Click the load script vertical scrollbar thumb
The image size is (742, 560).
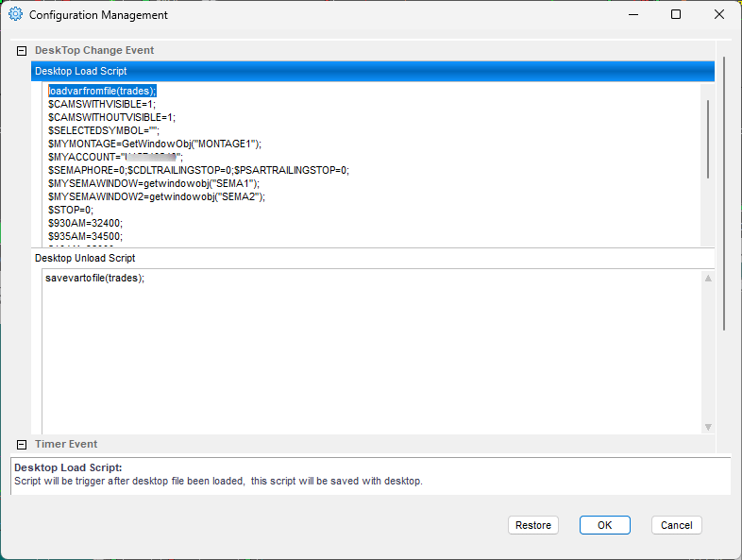(x=708, y=139)
